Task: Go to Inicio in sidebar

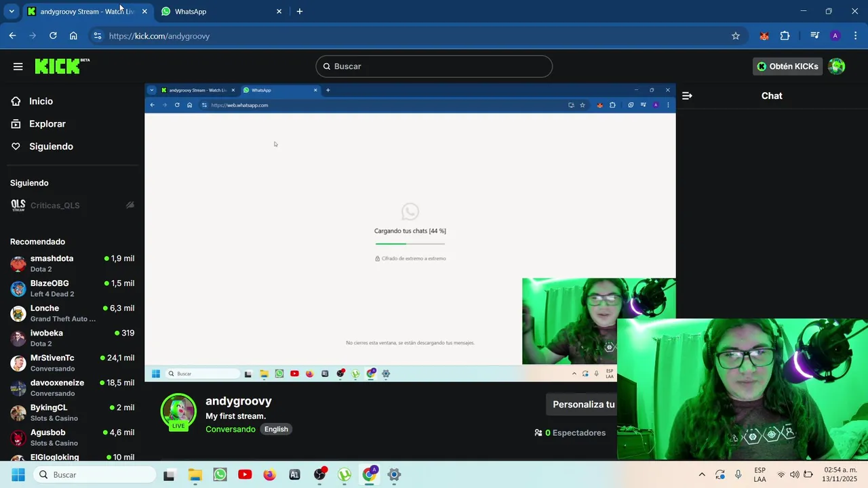Action: coord(41,101)
